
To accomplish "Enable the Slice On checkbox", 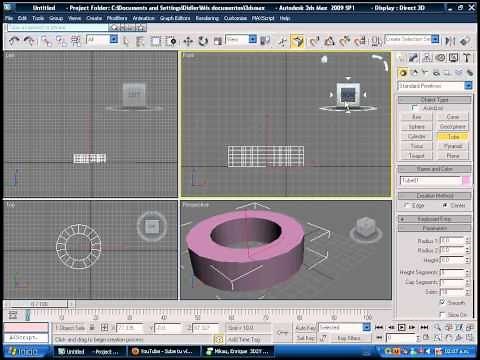I will [442, 314].
